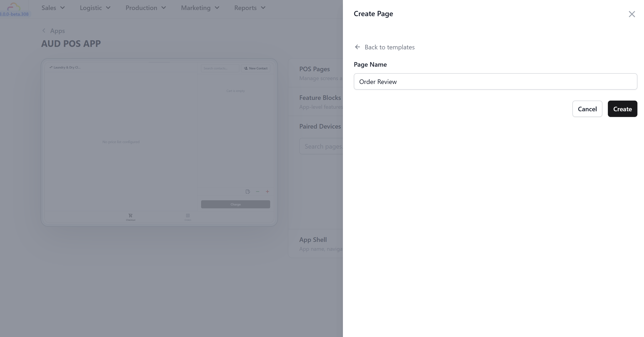
Task: Expand the Marketing dropdown chevron
Action: [217, 8]
